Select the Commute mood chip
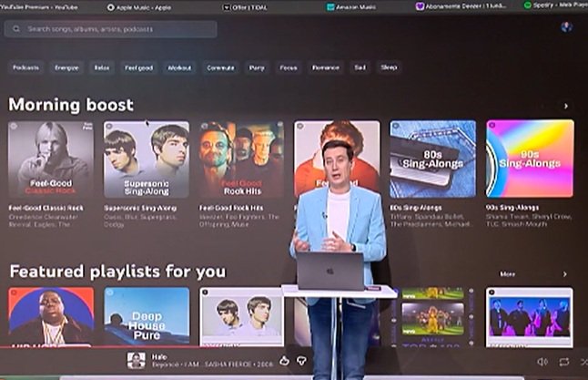Screen dimensions: 588x380 point(220,68)
